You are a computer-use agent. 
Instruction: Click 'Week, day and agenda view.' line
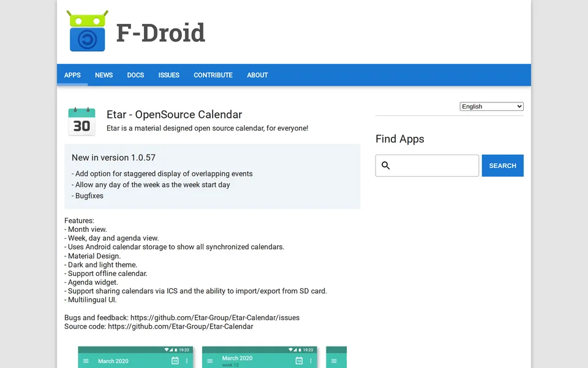point(111,238)
